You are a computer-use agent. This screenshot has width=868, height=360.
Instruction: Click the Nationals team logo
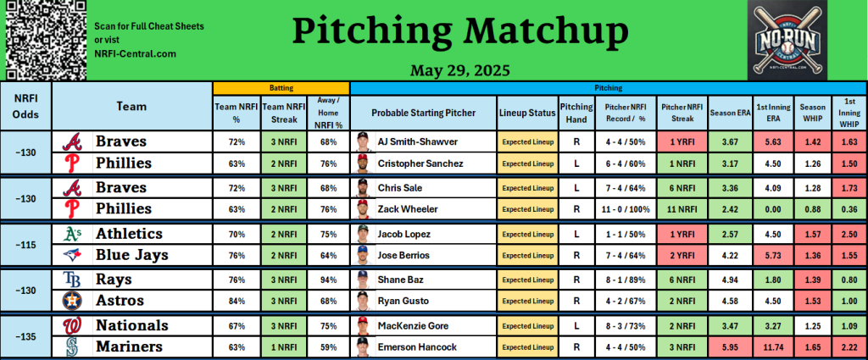[x=73, y=326]
